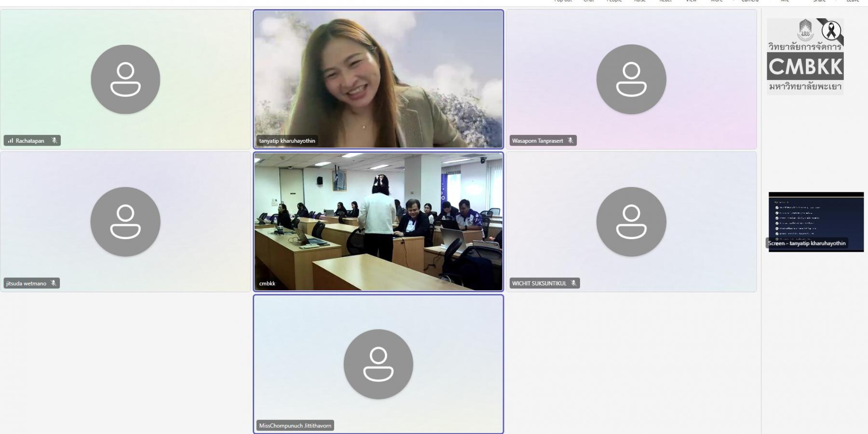Click Wasaporn Tanprasert's profile avatar circle
The height and width of the screenshot is (434, 868).
pyautogui.click(x=631, y=80)
